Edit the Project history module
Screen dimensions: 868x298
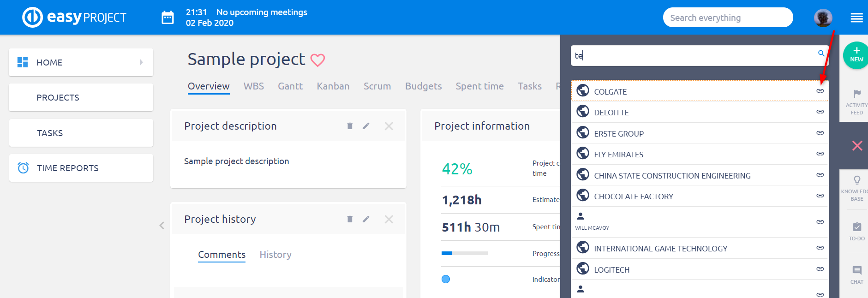tap(366, 219)
